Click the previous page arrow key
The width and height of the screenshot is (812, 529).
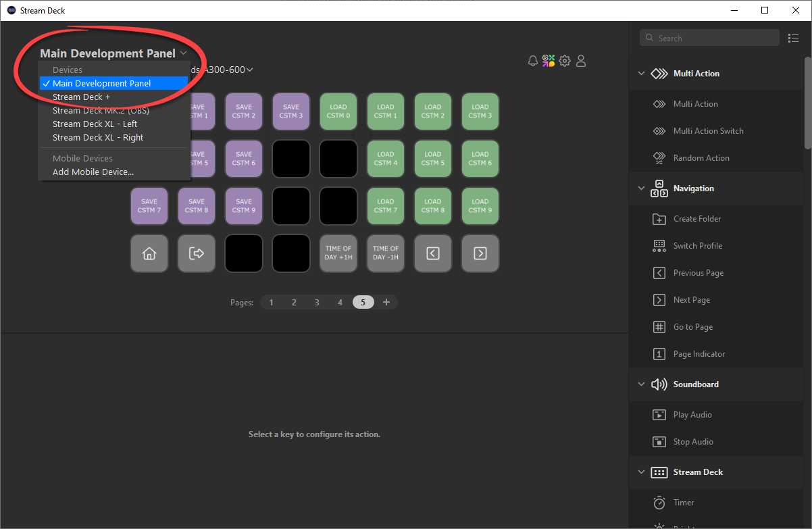[x=433, y=253]
